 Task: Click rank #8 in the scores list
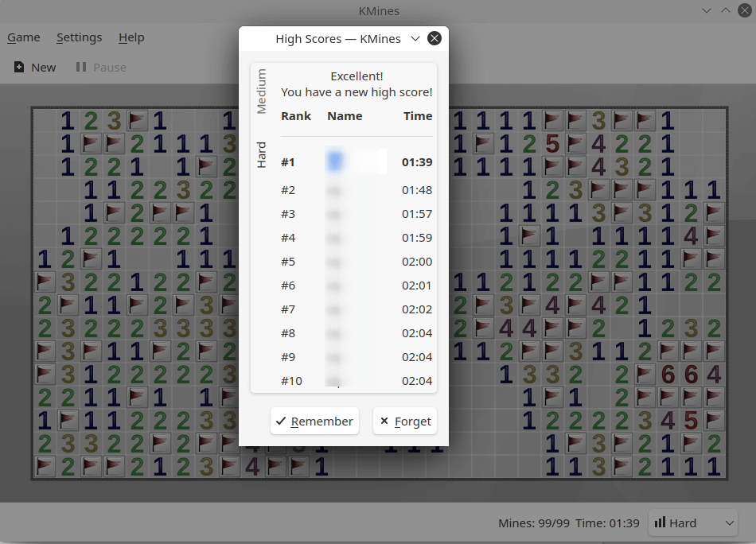pos(288,333)
